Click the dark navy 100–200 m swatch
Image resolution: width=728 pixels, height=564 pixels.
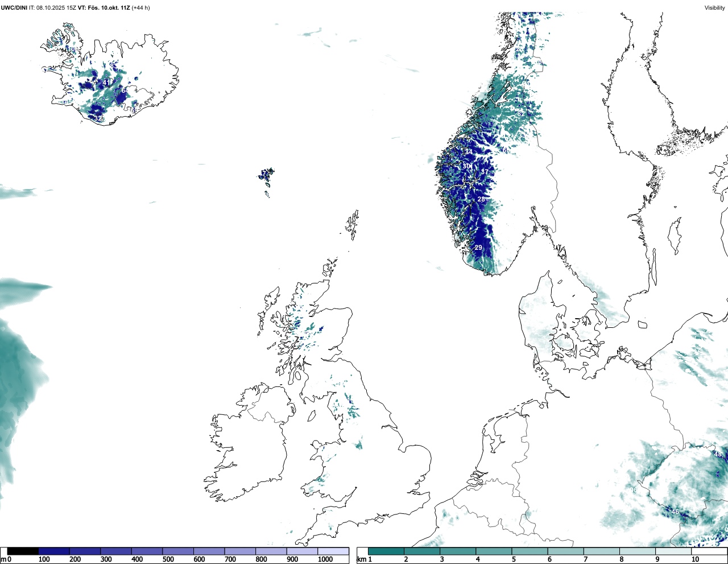point(54,551)
